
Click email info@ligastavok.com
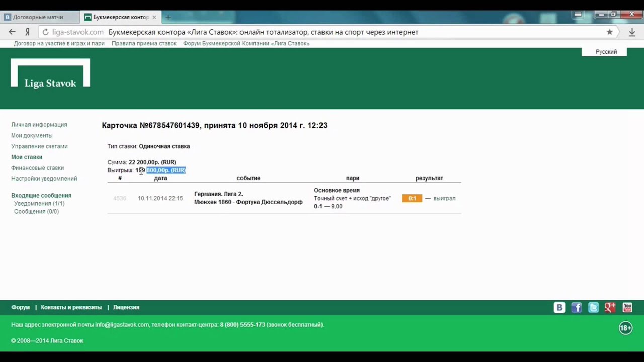coord(122,325)
